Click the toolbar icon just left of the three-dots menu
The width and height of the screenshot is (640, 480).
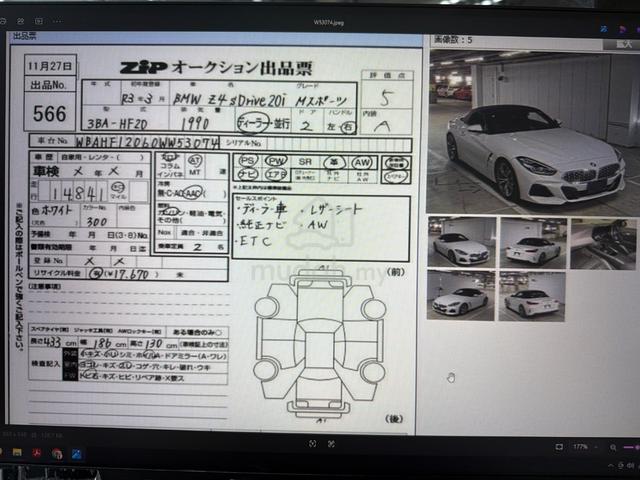(x=39, y=20)
